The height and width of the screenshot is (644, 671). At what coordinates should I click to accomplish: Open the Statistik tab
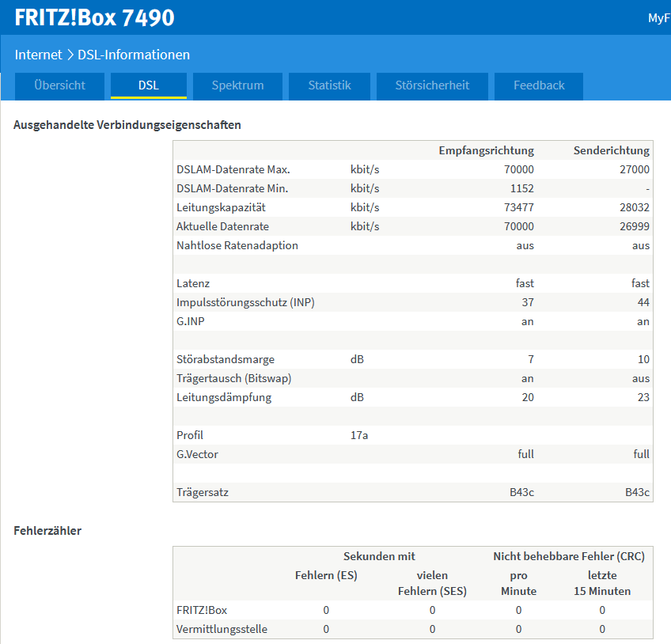coord(329,85)
